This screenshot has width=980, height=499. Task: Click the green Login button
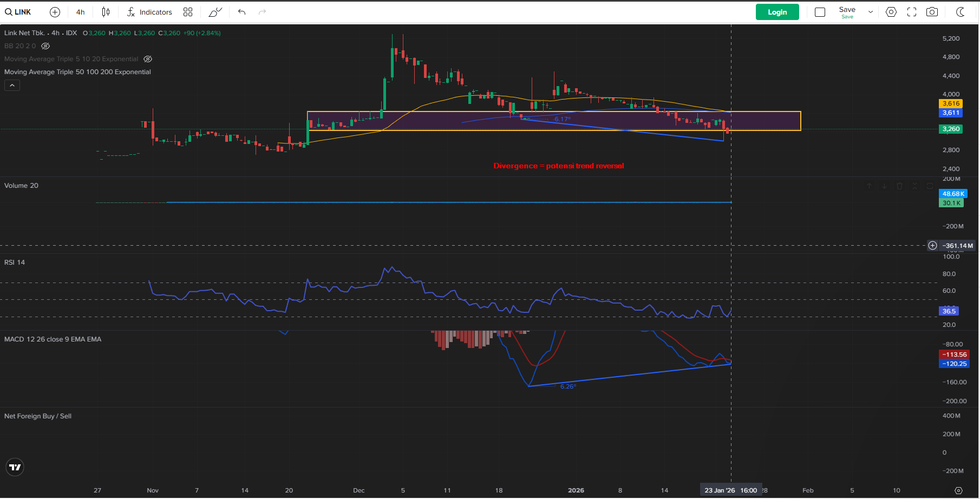click(x=777, y=12)
